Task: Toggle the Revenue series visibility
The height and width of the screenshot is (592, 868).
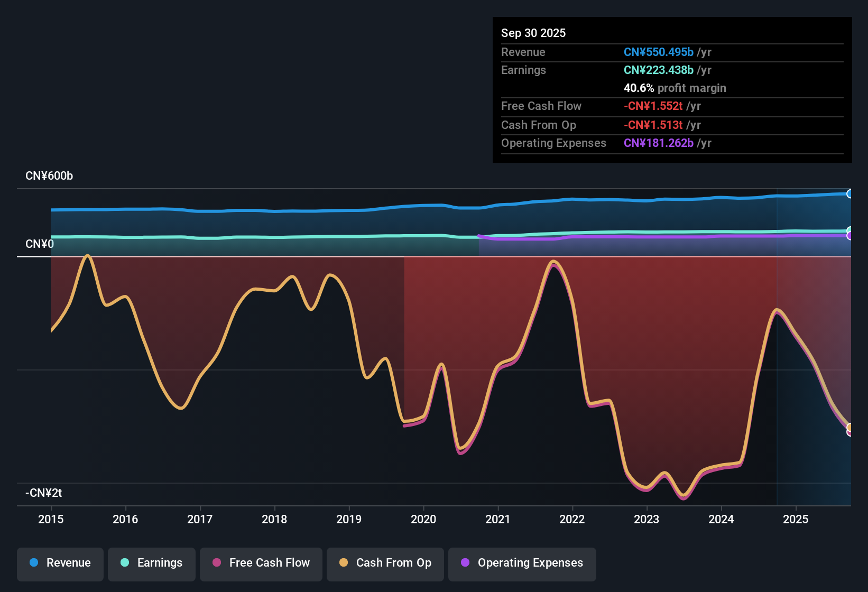Action: (x=60, y=563)
